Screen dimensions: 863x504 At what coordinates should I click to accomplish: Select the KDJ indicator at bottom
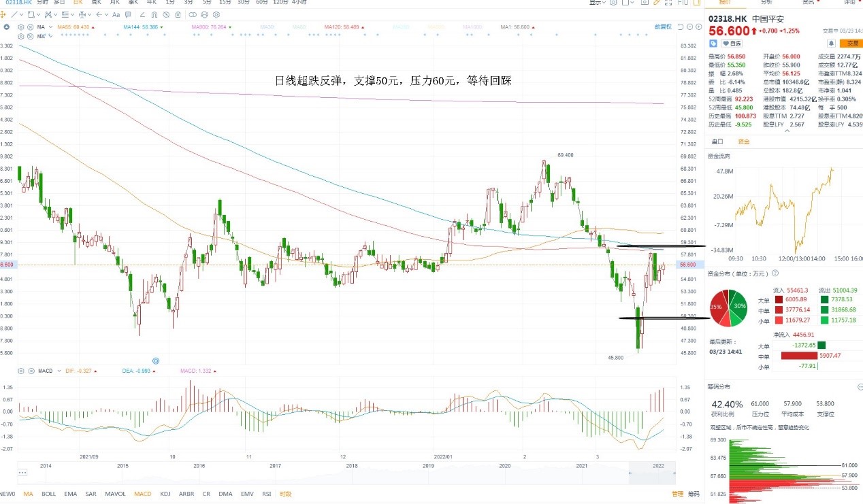165,494
